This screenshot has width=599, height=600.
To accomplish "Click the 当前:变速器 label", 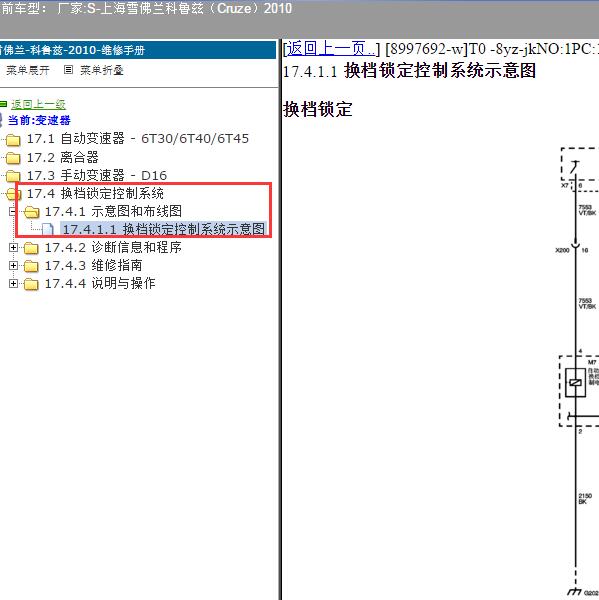I will point(39,120).
